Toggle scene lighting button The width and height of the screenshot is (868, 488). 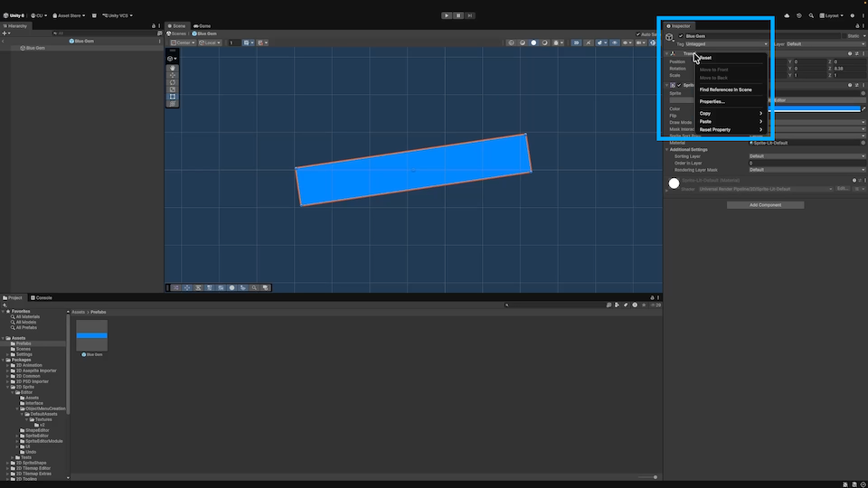588,42
